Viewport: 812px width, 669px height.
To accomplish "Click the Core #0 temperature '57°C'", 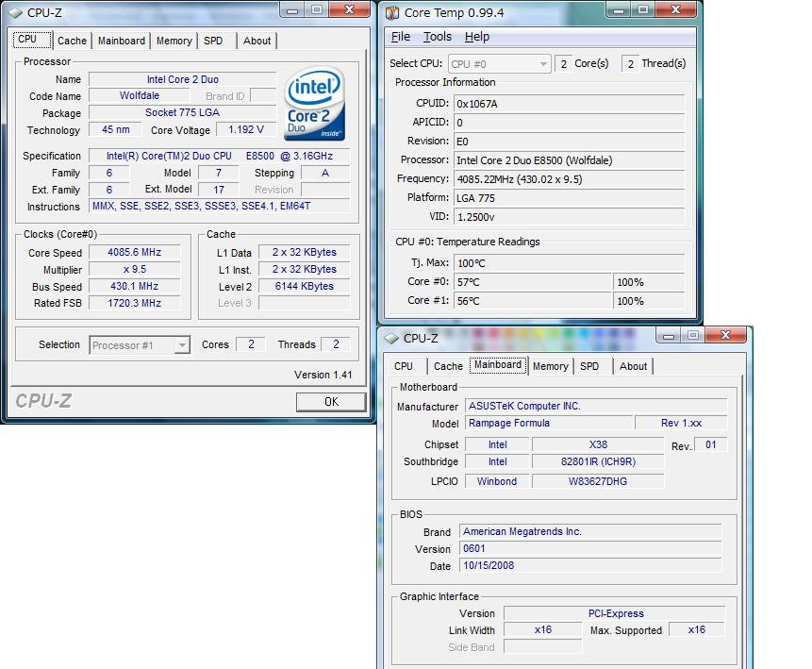I will click(x=533, y=282).
